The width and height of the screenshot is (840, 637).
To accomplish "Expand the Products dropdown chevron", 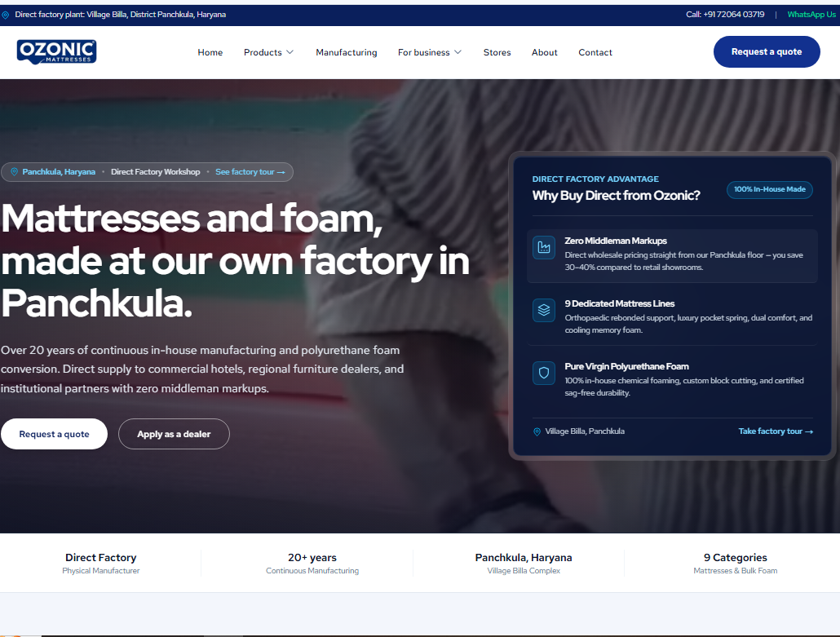I will coord(290,52).
